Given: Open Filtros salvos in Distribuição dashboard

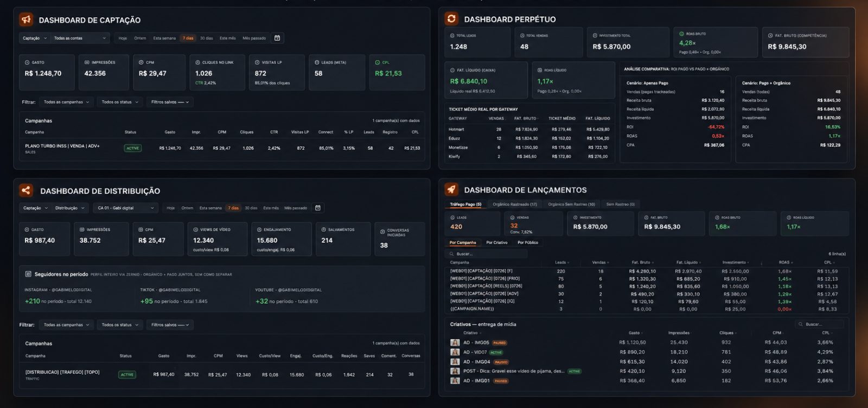Looking at the screenshot, I should 170,324.
